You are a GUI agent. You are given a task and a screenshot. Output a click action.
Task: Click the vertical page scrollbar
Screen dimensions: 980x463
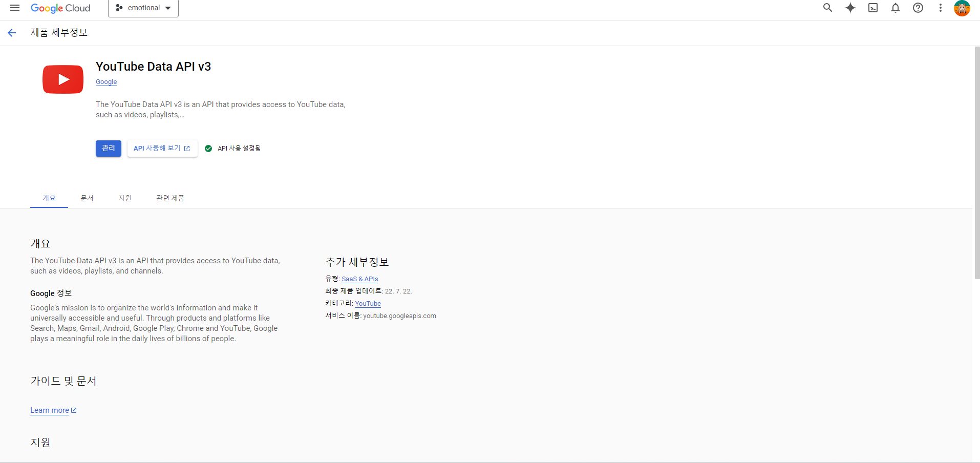(977, 163)
